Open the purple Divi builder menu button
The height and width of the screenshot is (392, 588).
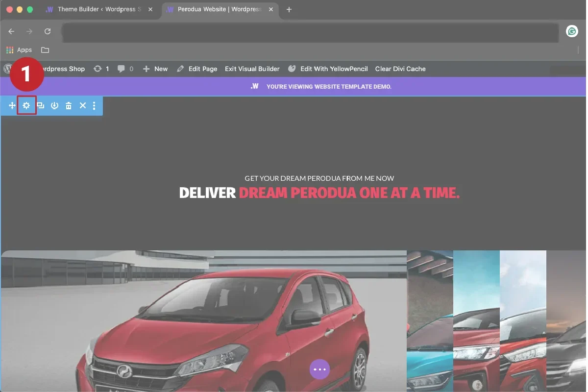click(319, 369)
